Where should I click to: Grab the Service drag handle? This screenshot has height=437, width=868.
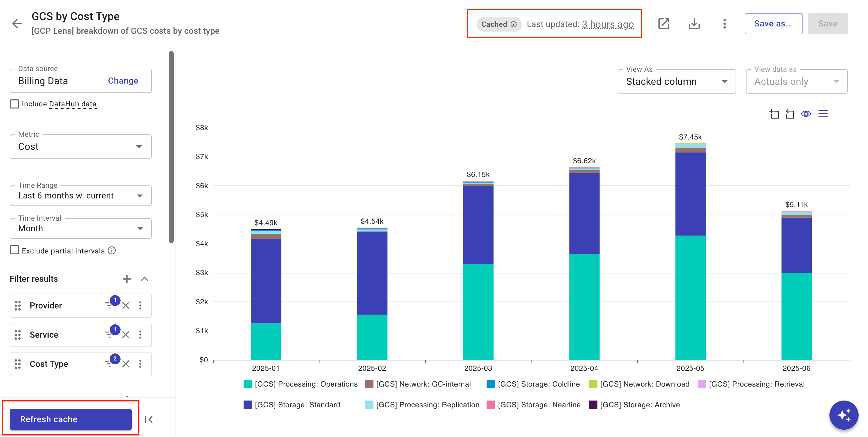click(x=18, y=335)
